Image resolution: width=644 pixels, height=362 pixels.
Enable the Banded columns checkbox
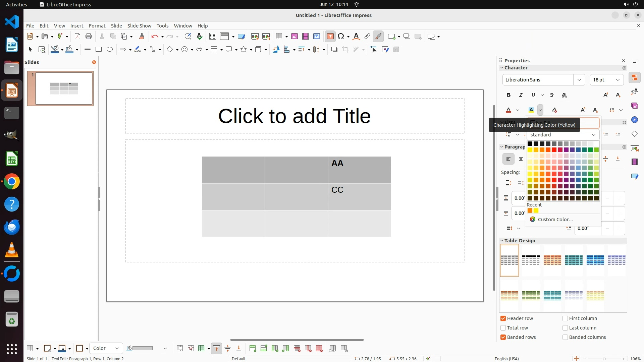[x=565, y=337]
